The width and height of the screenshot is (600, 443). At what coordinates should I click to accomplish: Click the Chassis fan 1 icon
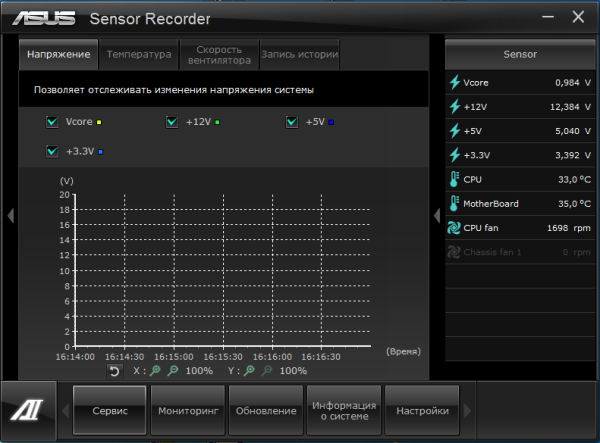click(454, 252)
